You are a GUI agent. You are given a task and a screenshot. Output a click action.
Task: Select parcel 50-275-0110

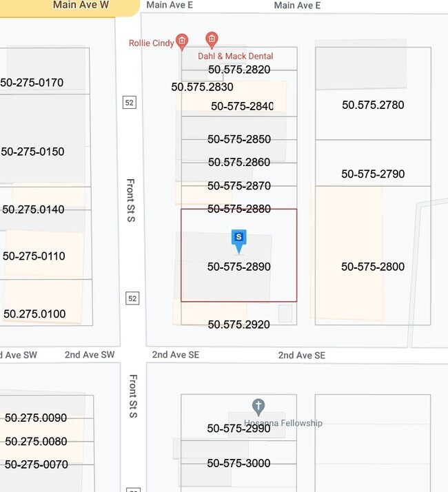(x=34, y=256)
